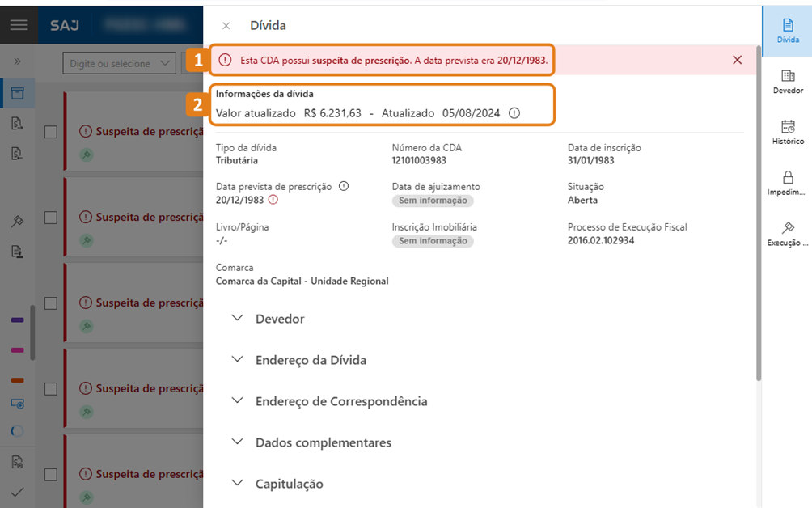
Task: Expand the left sidebar with double-chevron icon
Action: pos(17,61)
